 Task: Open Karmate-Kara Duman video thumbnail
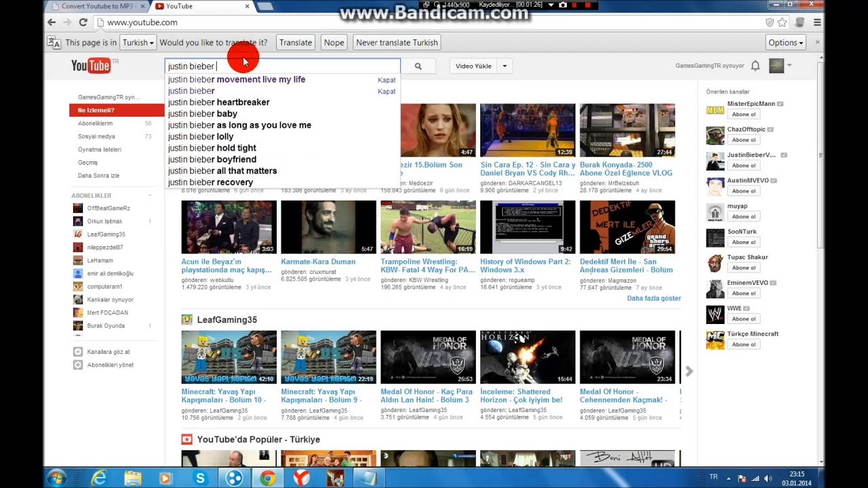328,227
